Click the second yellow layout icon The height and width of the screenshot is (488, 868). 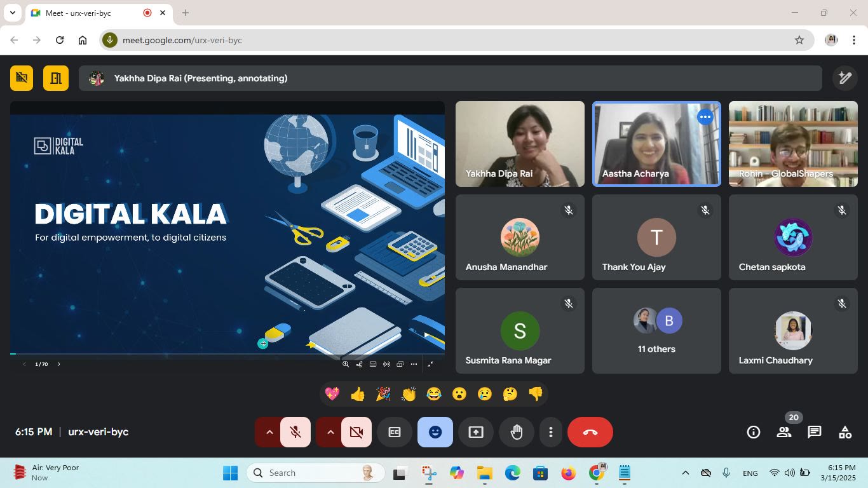click(x=56, y=78)
